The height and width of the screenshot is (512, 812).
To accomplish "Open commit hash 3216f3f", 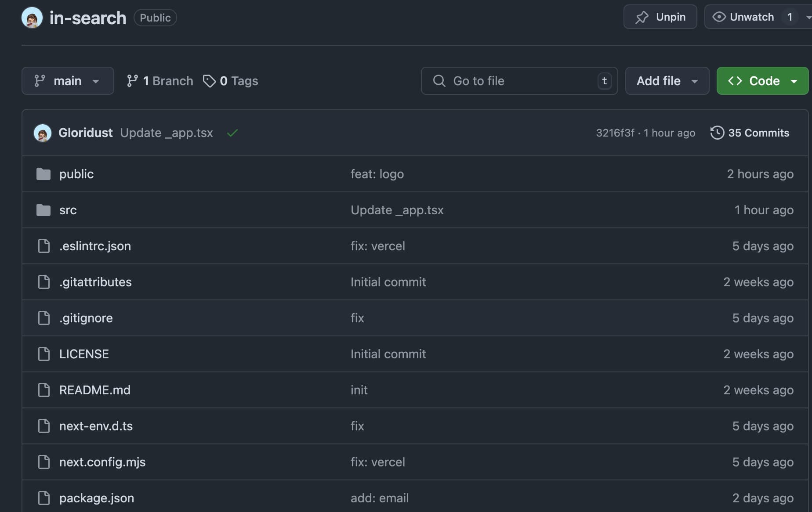I will (x=615, y=133).
